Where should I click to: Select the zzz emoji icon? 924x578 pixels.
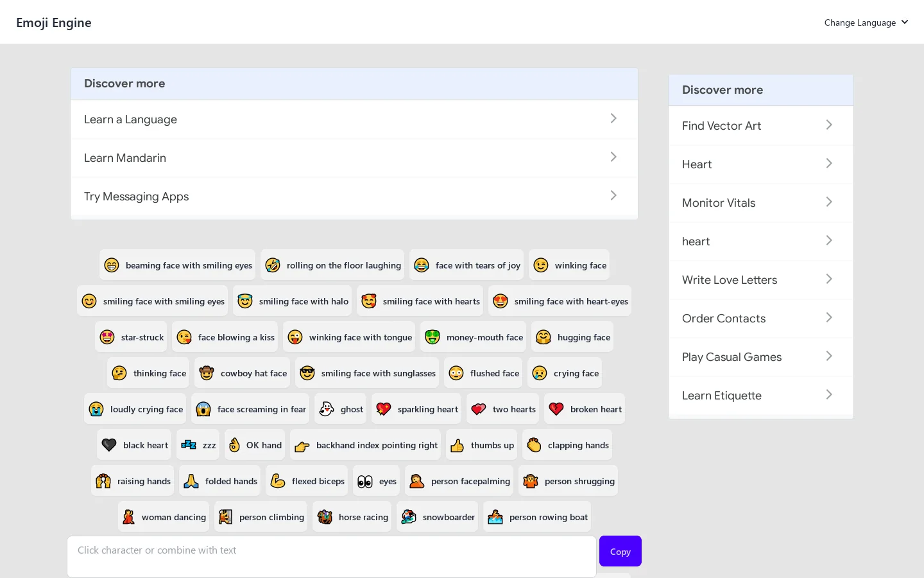pyautogui.click(x=189, y=445)
